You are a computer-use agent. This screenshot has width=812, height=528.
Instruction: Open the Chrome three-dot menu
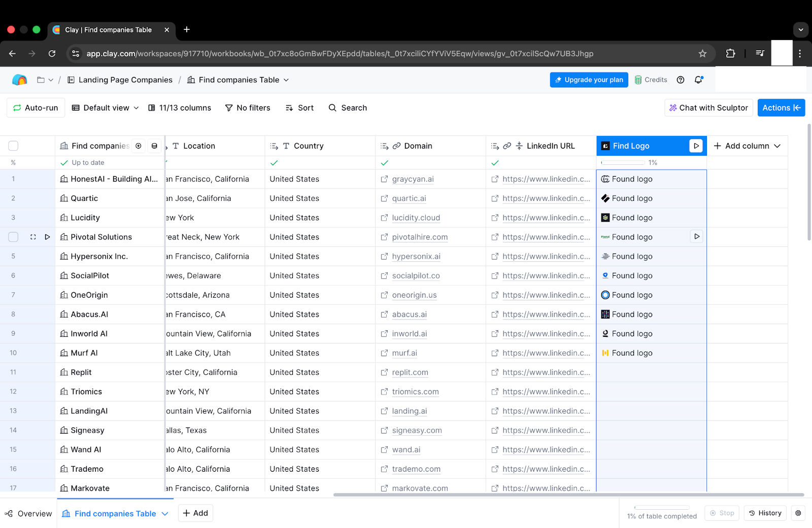coord(800,53)
